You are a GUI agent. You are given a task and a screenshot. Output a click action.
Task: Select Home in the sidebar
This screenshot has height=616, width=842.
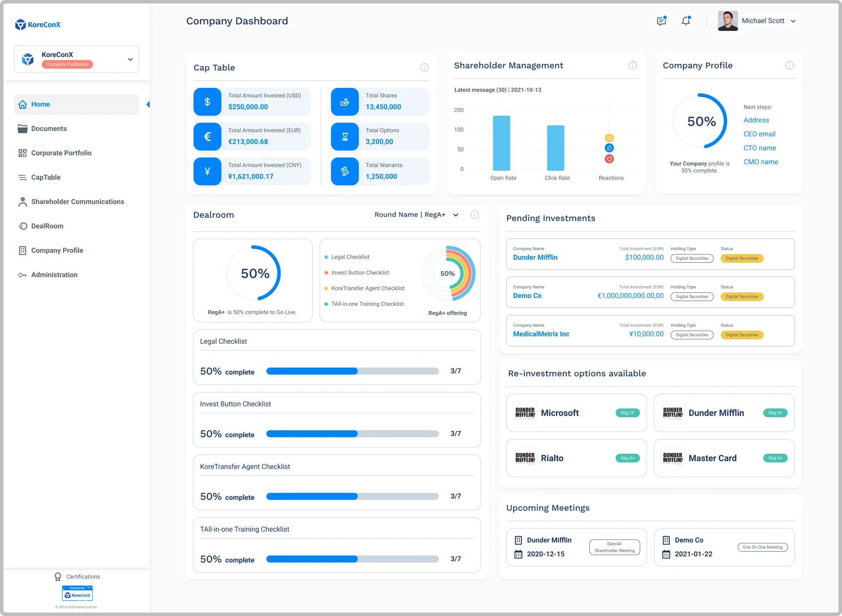click(x=77, y=104)
